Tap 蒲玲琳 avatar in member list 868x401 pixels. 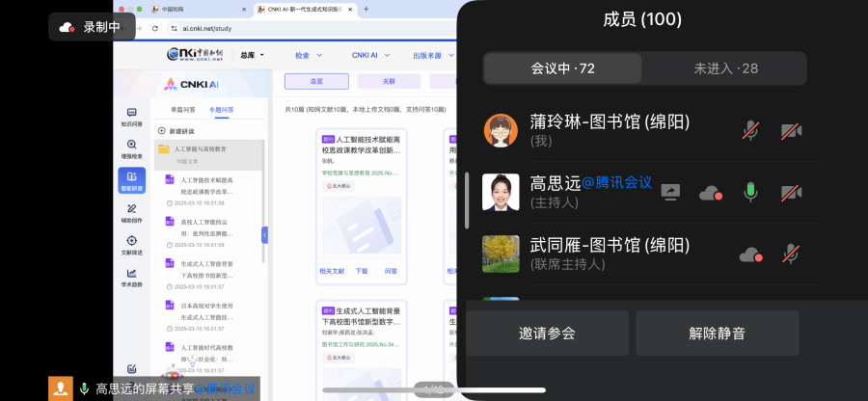(501, 130)
